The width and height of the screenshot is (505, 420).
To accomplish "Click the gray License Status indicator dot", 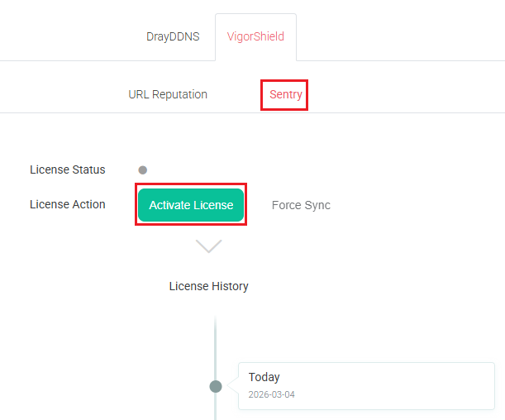I will click(x=143, y=170).
